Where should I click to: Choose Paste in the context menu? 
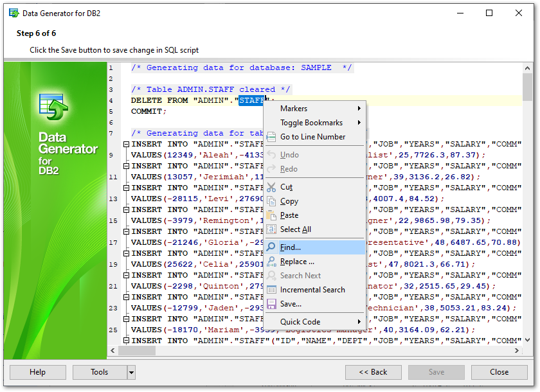pos(314,215)
